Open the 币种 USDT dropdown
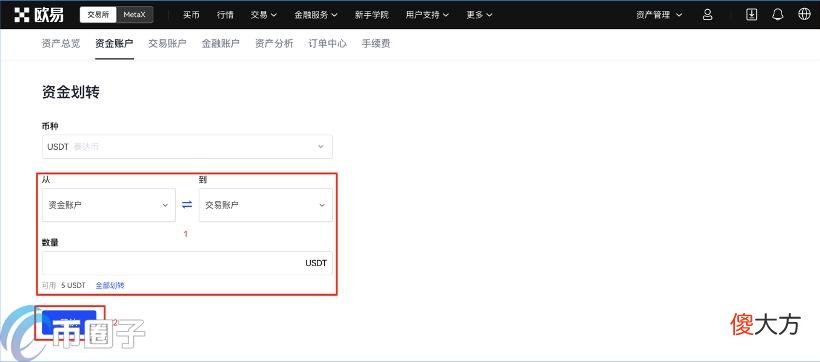The width and height of the screenshot is (820, 362). tap(187, 146)
